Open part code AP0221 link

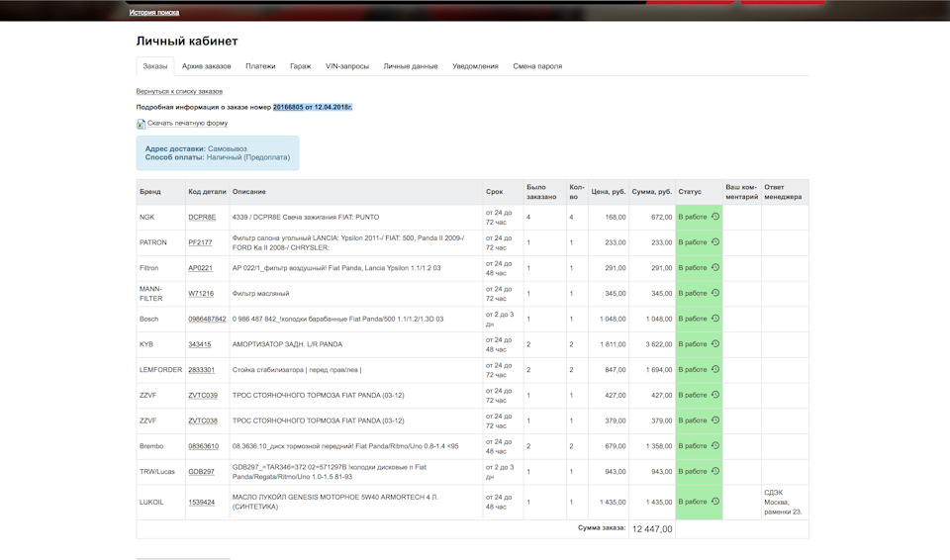[201, 268]
